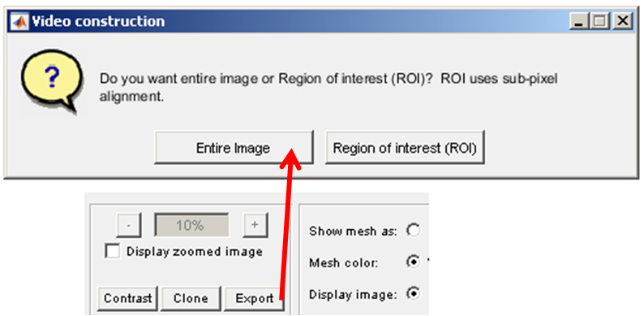Click the Video construction title bar text
Image resolution: width=644 pixels, height=316 pixels.
tap(99, 21)
